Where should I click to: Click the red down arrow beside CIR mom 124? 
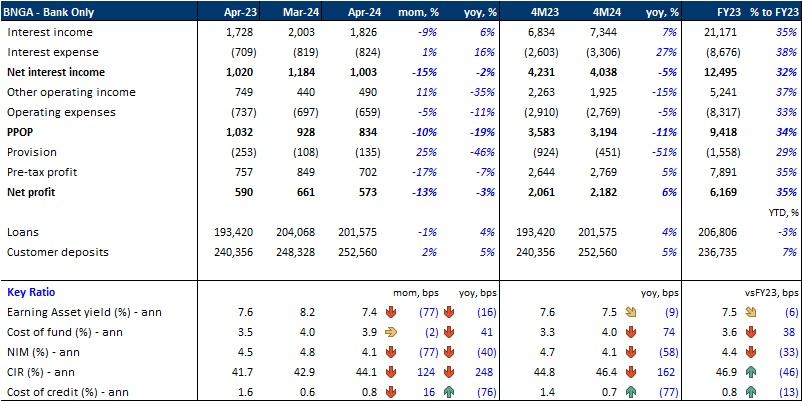(x=392, y=369)
